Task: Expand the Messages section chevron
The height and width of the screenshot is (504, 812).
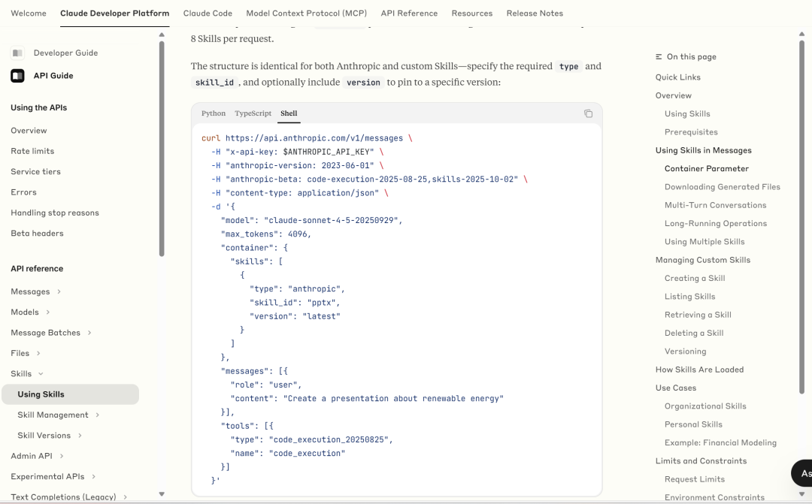Action: tap(59, 292)
